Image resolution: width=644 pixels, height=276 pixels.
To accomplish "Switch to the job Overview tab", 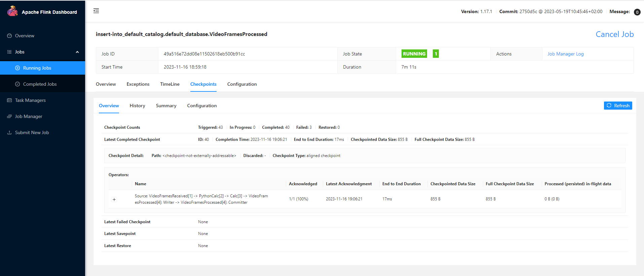I will click(x=106, y=84).
